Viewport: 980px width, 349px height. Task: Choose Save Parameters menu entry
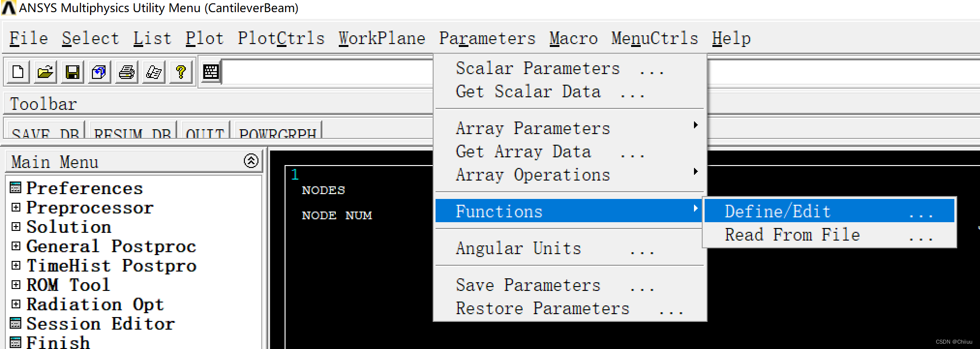(570, 285)
